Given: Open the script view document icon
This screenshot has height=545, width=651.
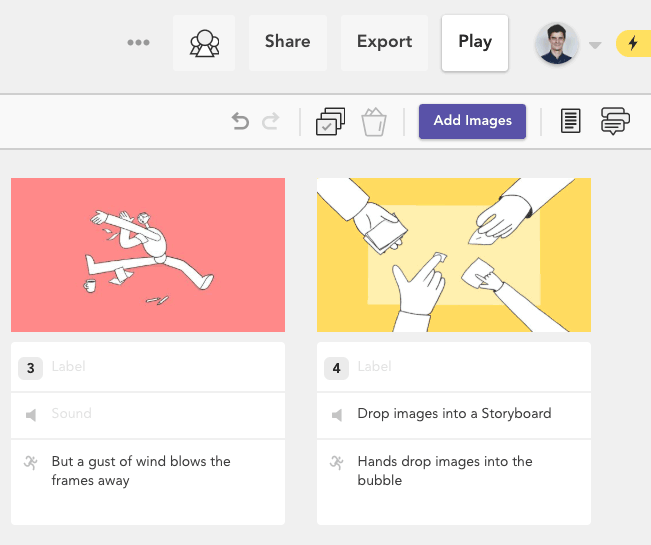Looking at the screenshot, I should 570,121.
